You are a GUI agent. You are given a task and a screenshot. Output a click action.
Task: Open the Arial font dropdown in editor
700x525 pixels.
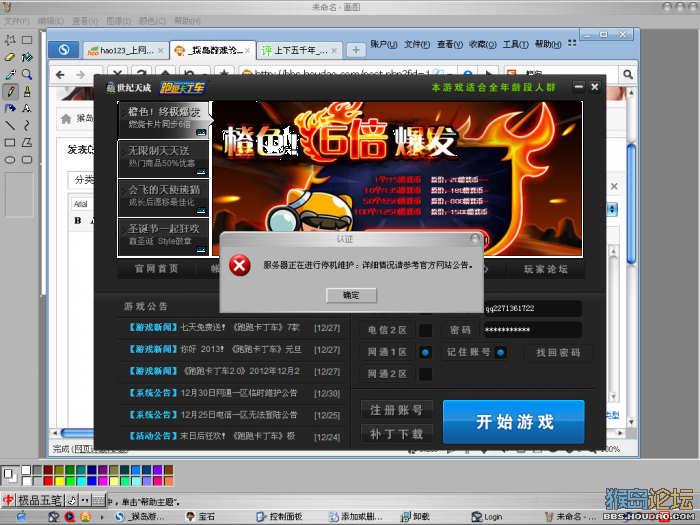click(82, 204)
